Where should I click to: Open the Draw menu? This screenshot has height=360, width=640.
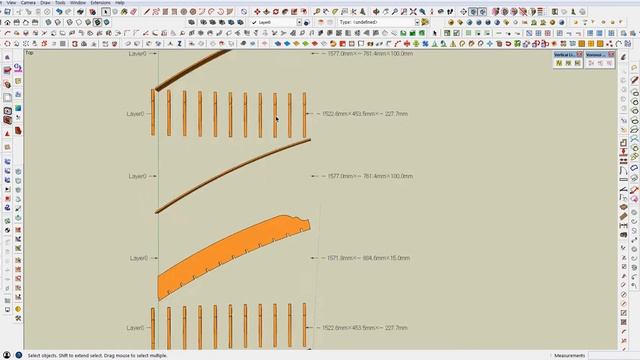(45, 2)
